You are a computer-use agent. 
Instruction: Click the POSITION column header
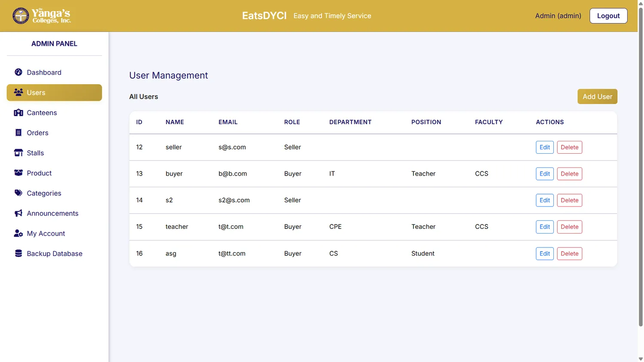[426, 122]
